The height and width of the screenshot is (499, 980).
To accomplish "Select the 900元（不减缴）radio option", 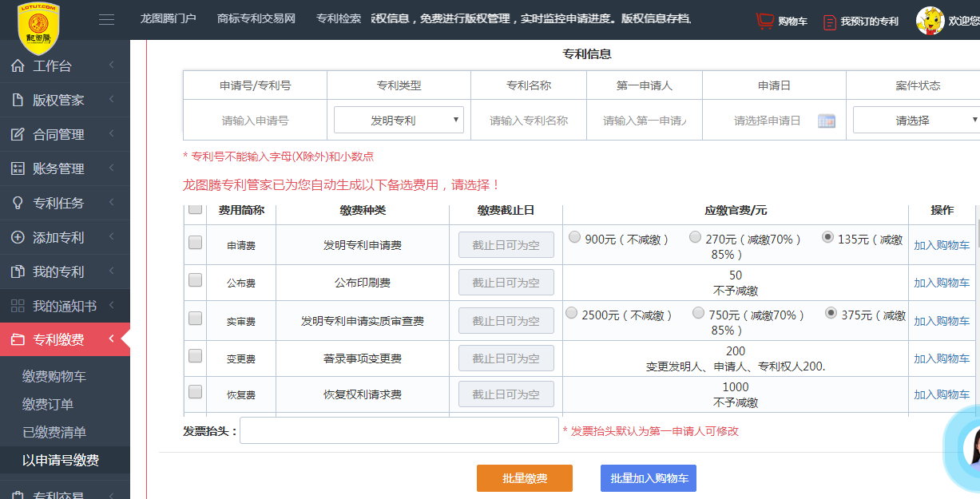I will coord(574,237).
